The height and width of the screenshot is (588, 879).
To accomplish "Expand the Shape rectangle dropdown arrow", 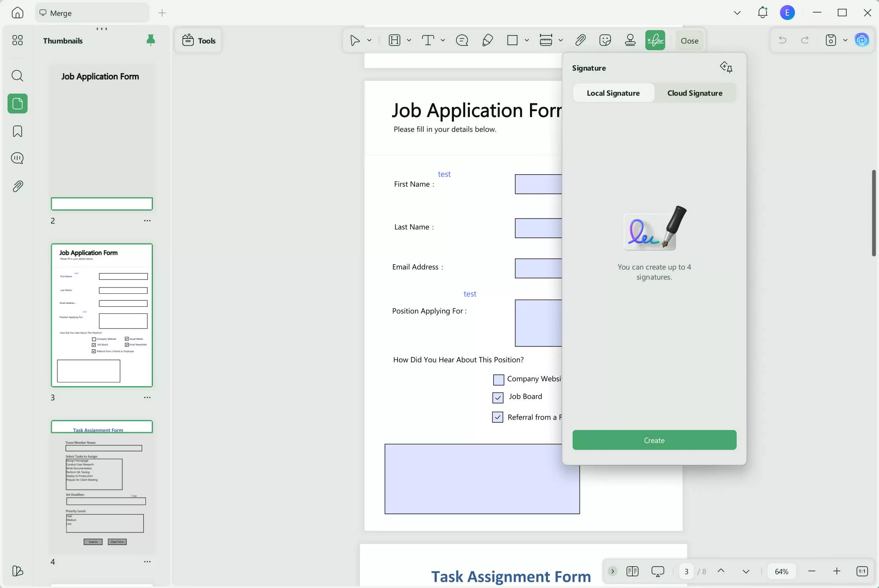I will click(x=527, y=41).
